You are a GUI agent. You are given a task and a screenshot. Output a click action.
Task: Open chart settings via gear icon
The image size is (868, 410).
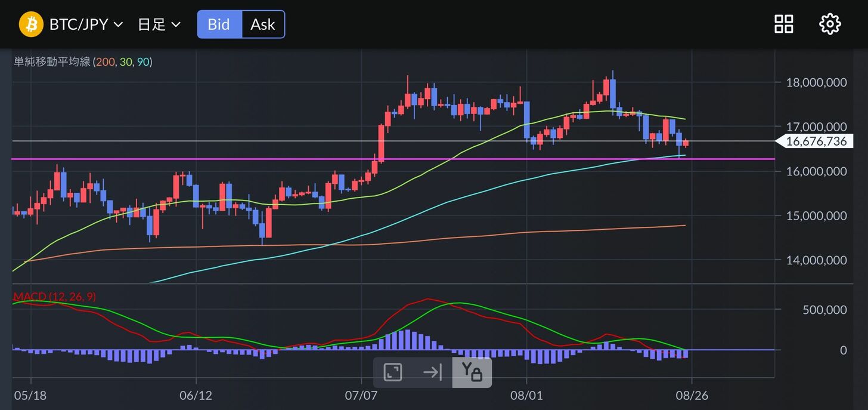830,24
